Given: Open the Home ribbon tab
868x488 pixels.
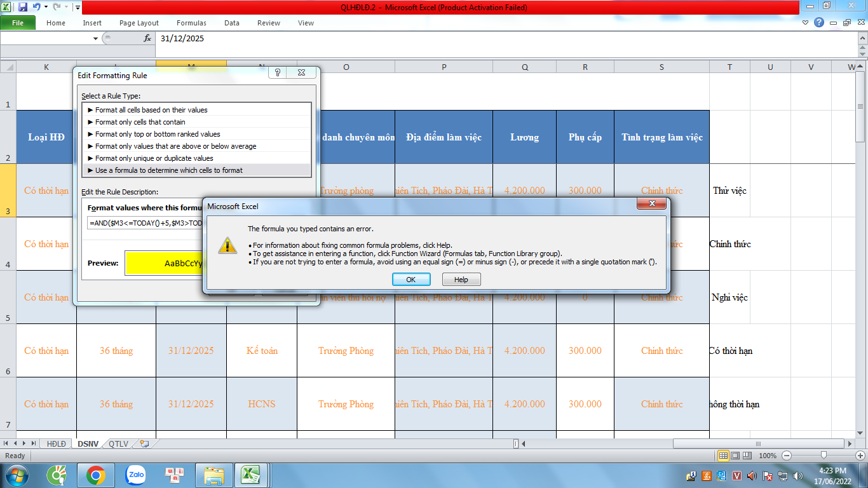Looking at the screenshot, I should pos(56,23).
